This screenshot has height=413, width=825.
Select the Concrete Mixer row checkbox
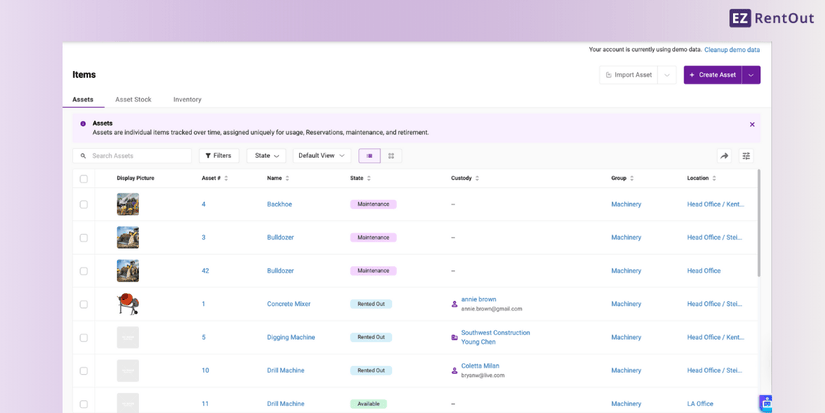[84, 305]
